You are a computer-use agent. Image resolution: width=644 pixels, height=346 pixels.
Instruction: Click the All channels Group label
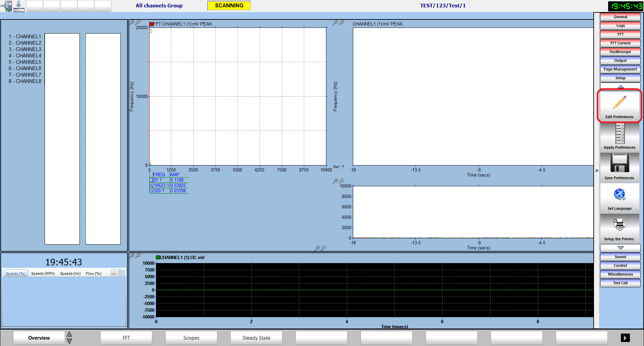pyautogui.click(x=159, y=6)
